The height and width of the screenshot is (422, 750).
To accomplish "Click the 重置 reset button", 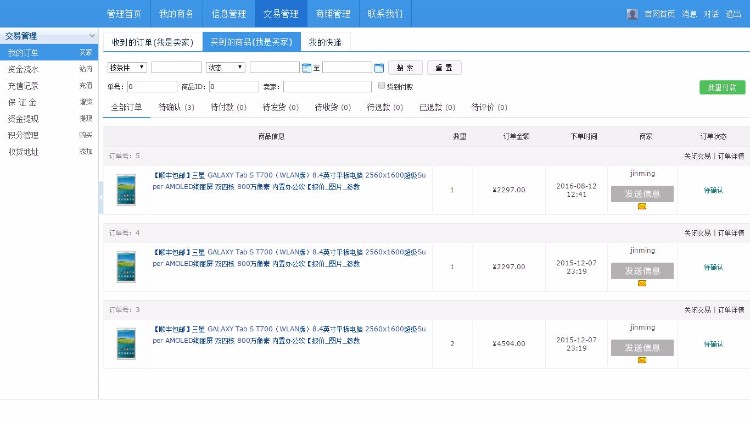I will click(x=444, y=67).
